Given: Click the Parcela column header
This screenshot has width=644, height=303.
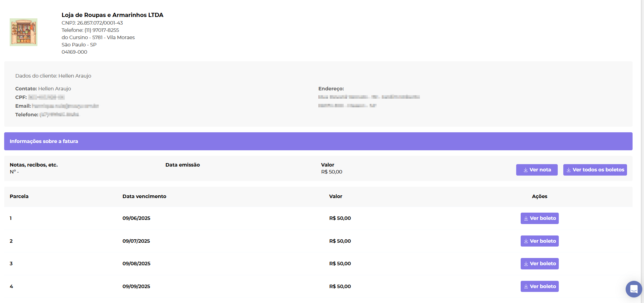Looking at the screenshot, I should point(19,196).
